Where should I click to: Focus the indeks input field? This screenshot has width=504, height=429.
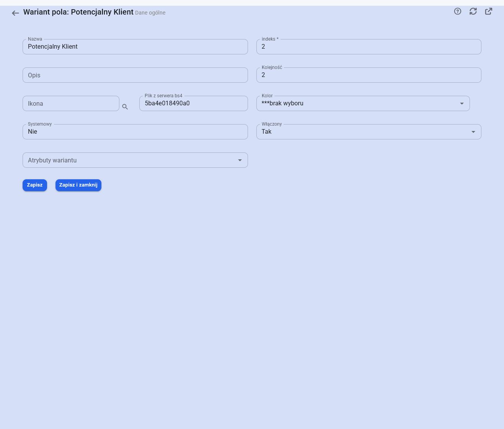click(369, 47)
